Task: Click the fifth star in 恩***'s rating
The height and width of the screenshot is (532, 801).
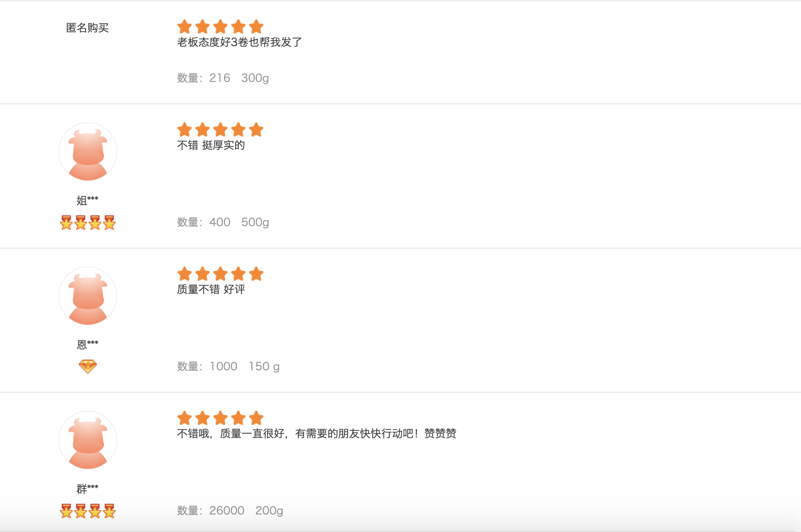Action: (x=256, y=274)
